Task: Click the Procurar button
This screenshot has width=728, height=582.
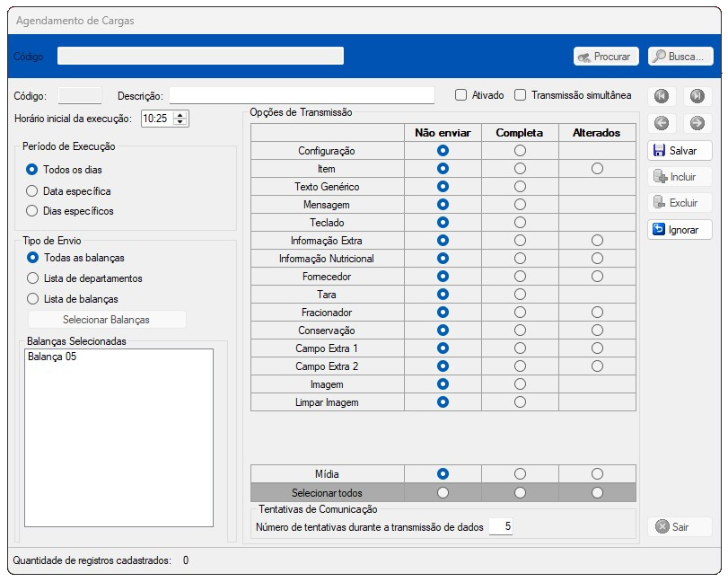Action: (606, 57)
